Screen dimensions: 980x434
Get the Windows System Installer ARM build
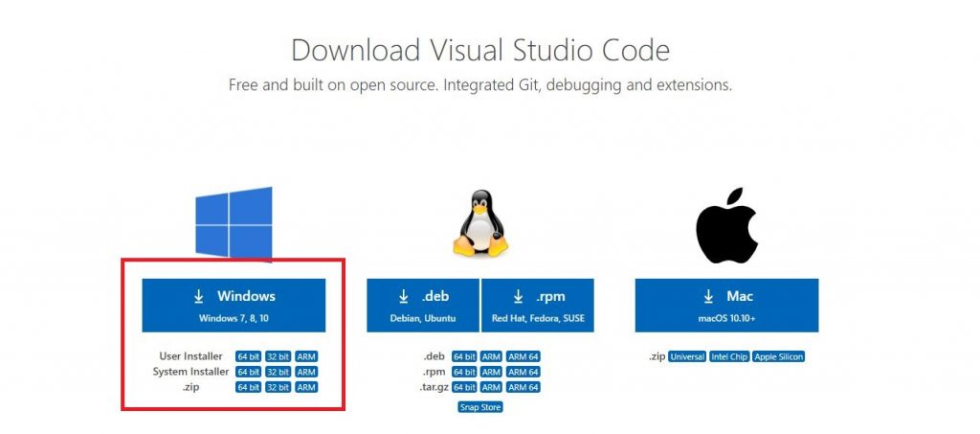306,372
